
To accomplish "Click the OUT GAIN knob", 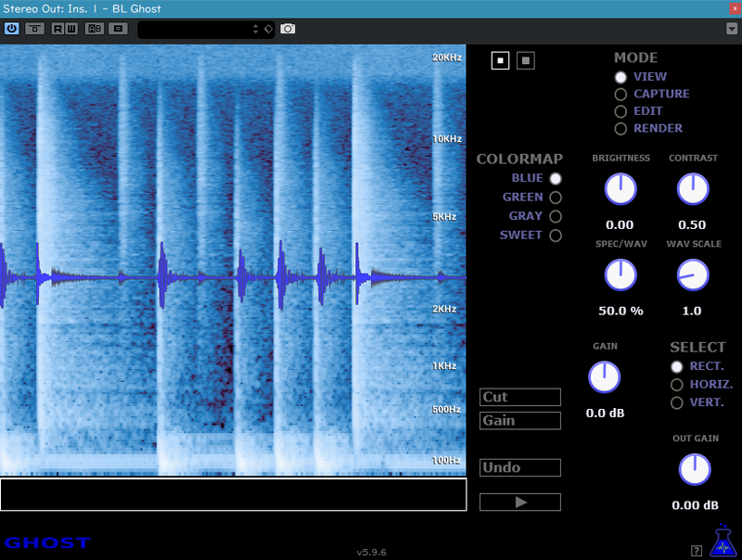I will click(x=695, y=470).
